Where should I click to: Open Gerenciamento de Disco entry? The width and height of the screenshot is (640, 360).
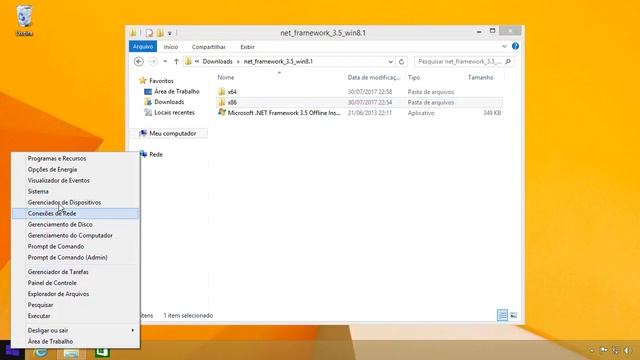coord(76,224)
